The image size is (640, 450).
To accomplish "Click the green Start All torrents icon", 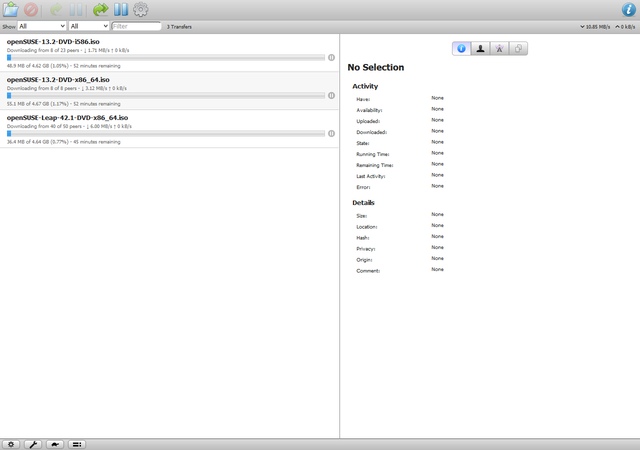I will click(100, 9).
